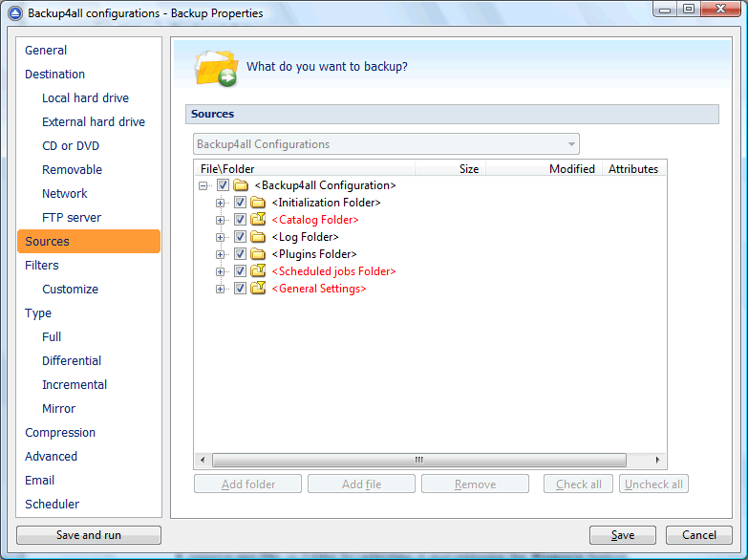Click the General Settings filter folder icon
The height and width of the screenshot is (560, 748).
click(x=258, y=288)
